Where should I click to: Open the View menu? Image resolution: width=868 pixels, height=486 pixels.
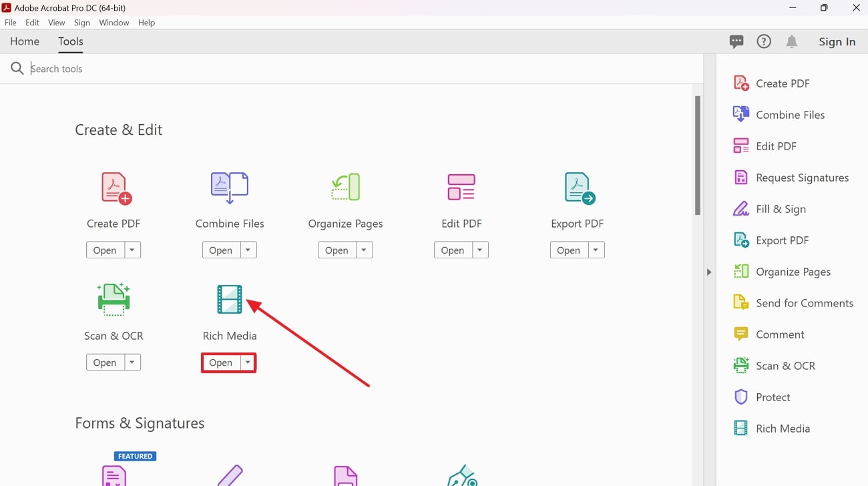coord(57,23)
